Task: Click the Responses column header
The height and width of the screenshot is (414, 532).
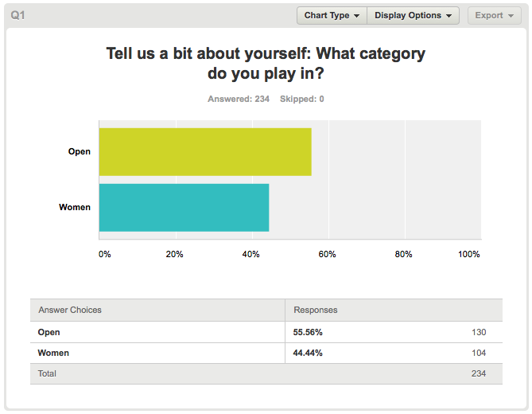Action: point(316,310)
